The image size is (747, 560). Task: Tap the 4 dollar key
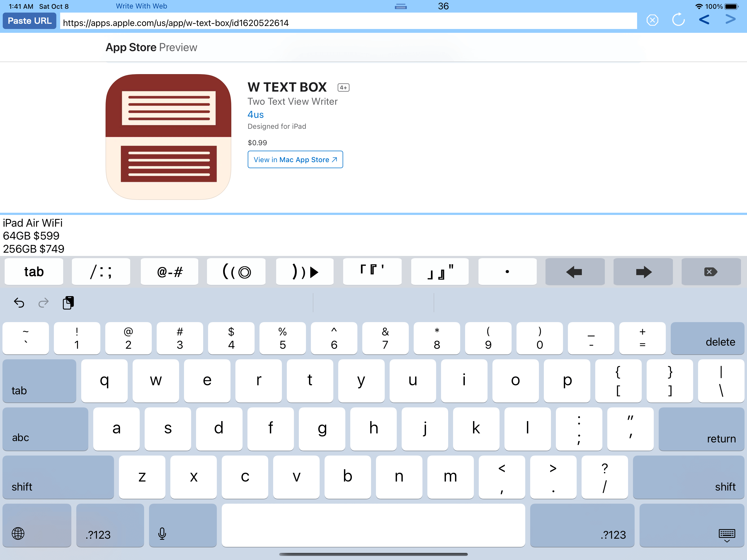tap(231, 338)
